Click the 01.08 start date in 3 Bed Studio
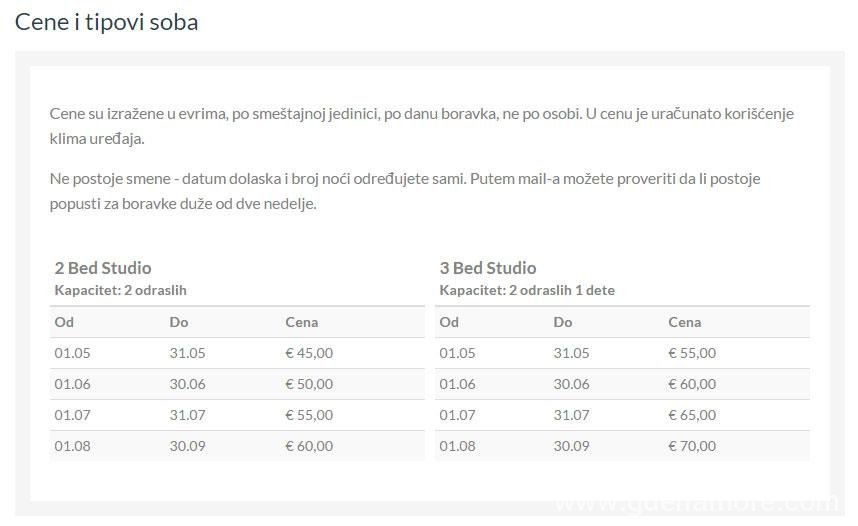This screenshot has width=858, height=526. click(457, 446)
